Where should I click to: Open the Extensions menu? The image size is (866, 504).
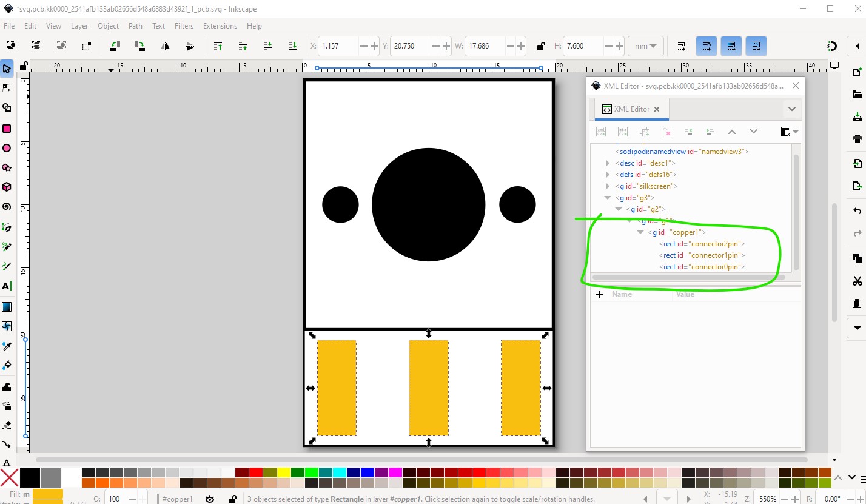220,26
